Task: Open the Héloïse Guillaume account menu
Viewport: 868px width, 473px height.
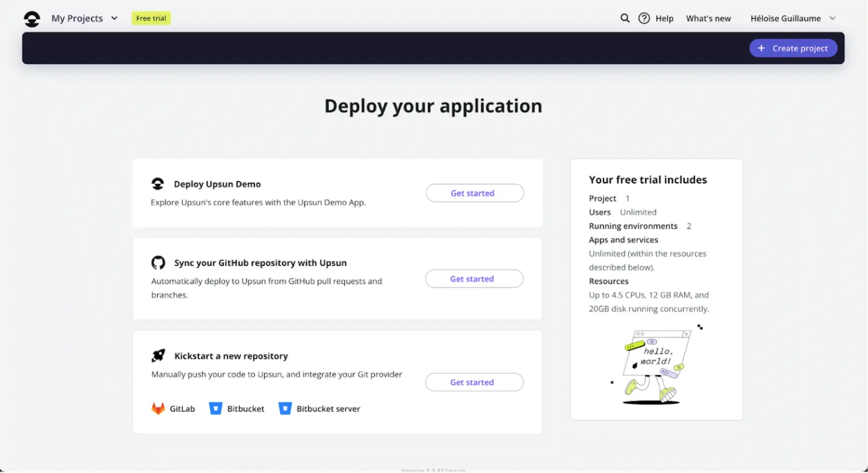Action: pos(790,18)
